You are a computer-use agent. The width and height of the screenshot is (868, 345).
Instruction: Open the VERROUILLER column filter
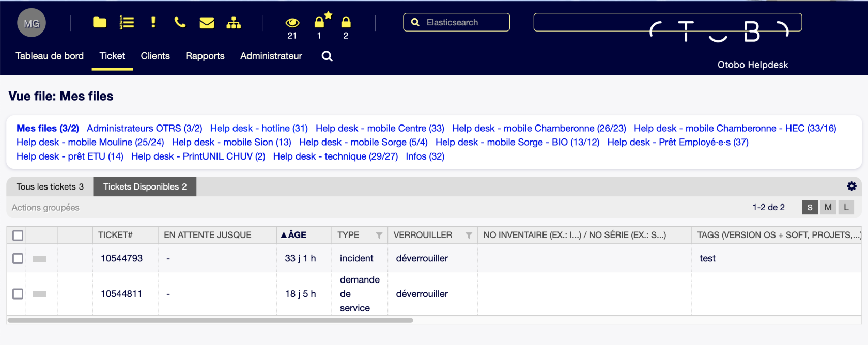coord(469,236)
